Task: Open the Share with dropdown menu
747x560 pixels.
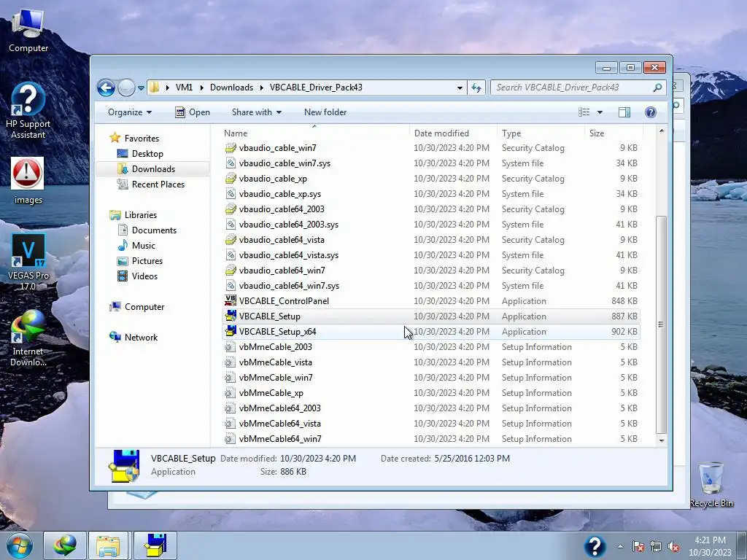Action: click(256, 112)
